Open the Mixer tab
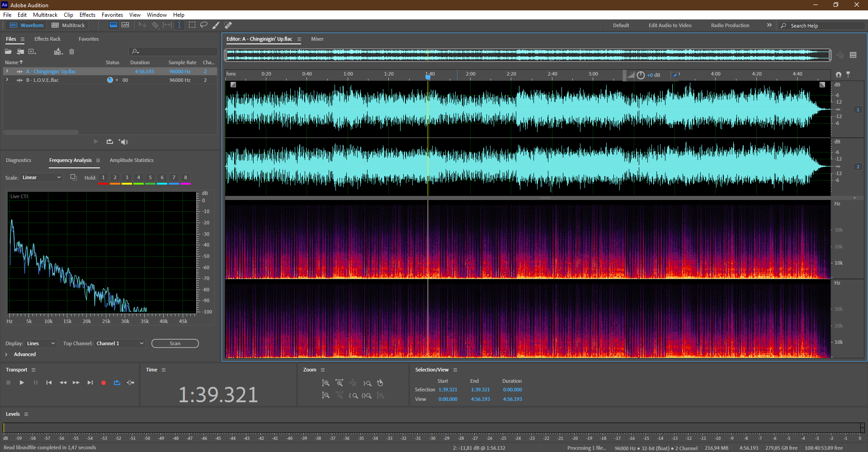The height and width of the screenshot is (452, 868). pos(317,39)
